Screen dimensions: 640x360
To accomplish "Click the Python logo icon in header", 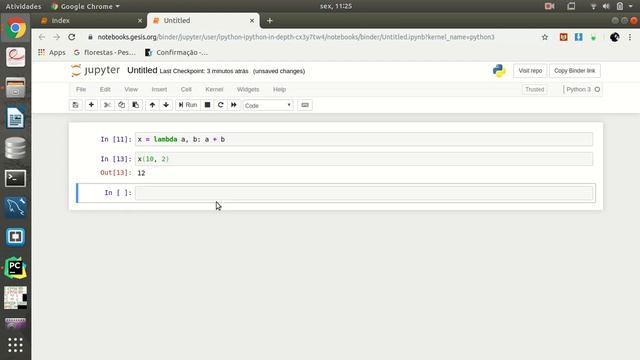I will pos(499,71).
